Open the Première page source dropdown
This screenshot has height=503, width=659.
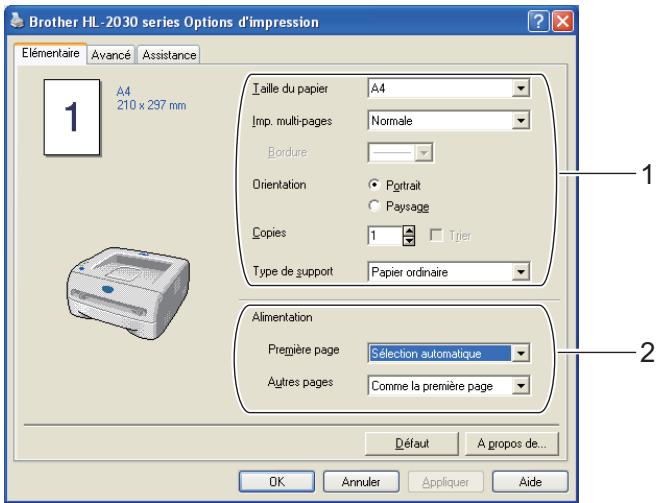449,353
